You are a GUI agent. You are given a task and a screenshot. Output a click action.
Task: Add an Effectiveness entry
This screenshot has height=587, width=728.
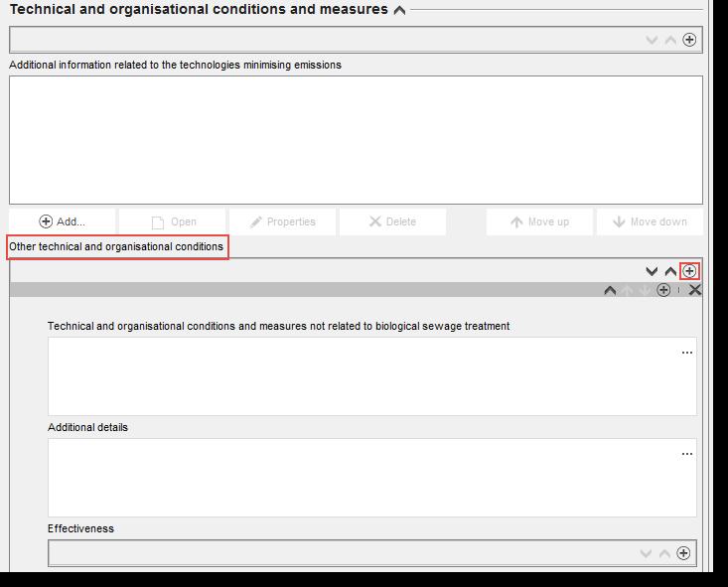coord(683,553)
